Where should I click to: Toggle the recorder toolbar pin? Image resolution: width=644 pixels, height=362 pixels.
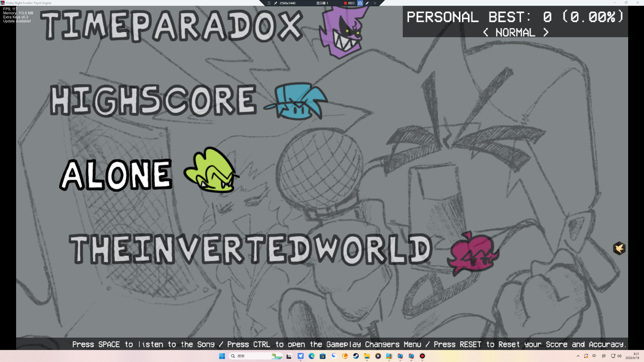[275, 3]
